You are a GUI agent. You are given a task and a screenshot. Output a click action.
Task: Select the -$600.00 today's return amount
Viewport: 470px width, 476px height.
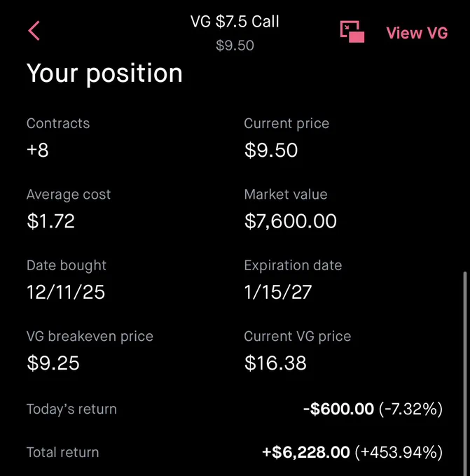click(338, 409)
